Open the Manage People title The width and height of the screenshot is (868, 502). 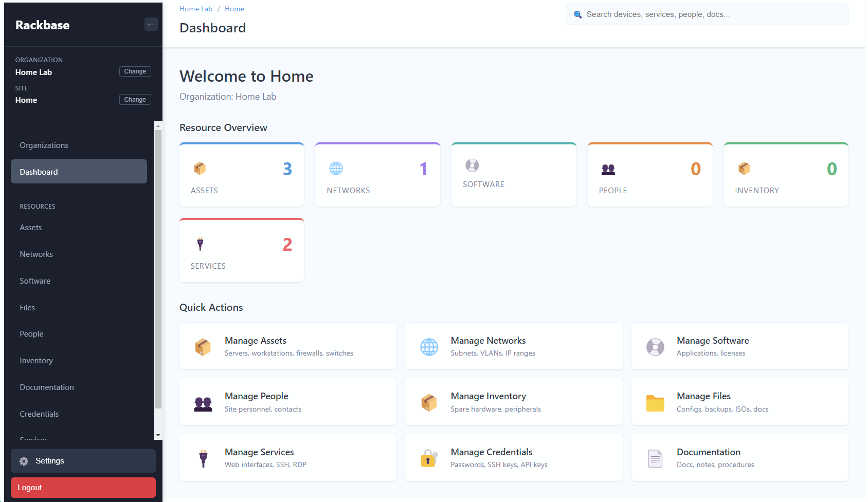click(x=257, y=396)
